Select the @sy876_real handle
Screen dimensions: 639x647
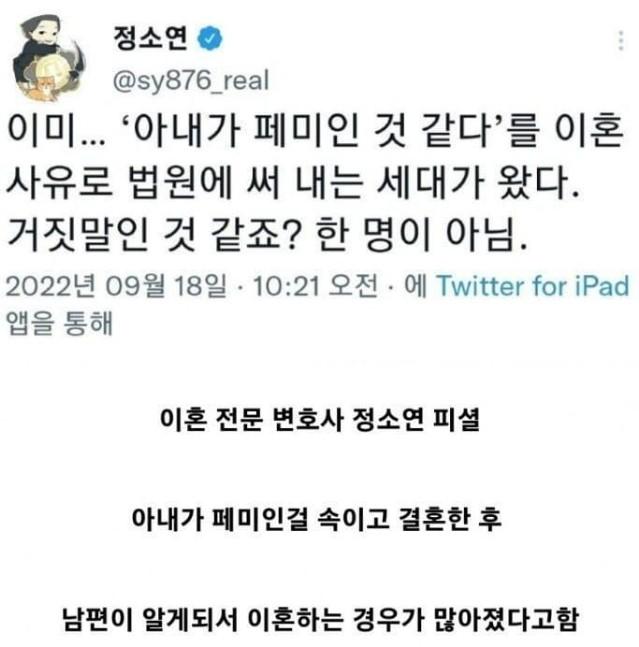tap(191, 80)
